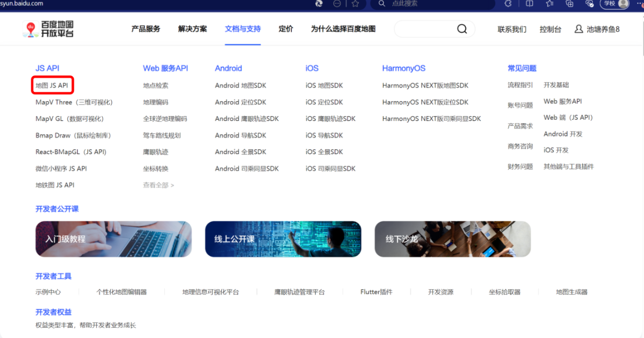644x338 pixels.
Task: Open 微信小程序 JS API link
Action: tap(61, 168)
